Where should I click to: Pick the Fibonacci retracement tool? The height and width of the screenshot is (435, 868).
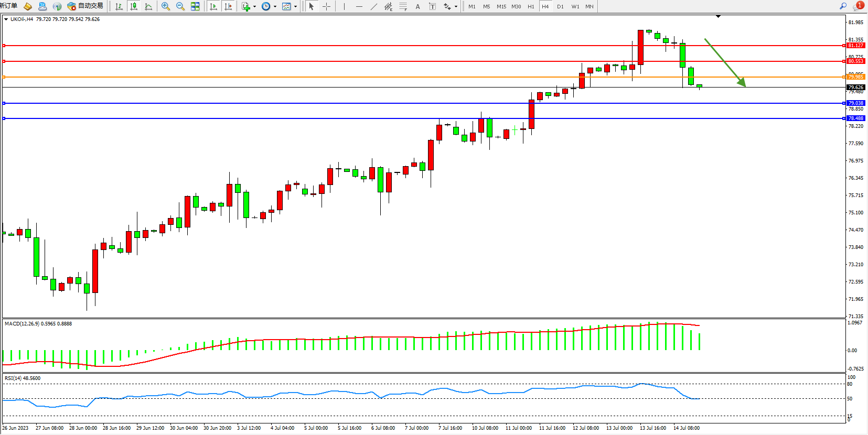[403, 6]
